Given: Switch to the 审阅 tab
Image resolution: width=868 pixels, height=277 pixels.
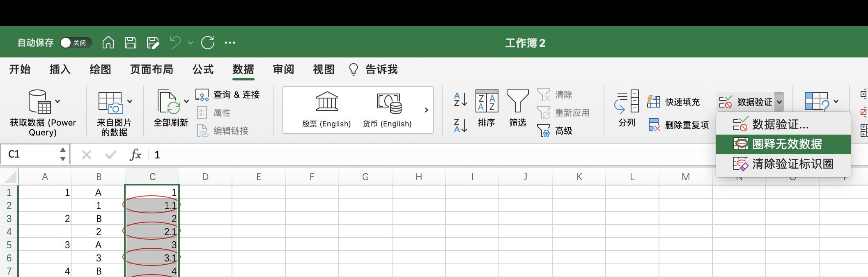Looking at the screenshot, I should (x=284, y=69).
